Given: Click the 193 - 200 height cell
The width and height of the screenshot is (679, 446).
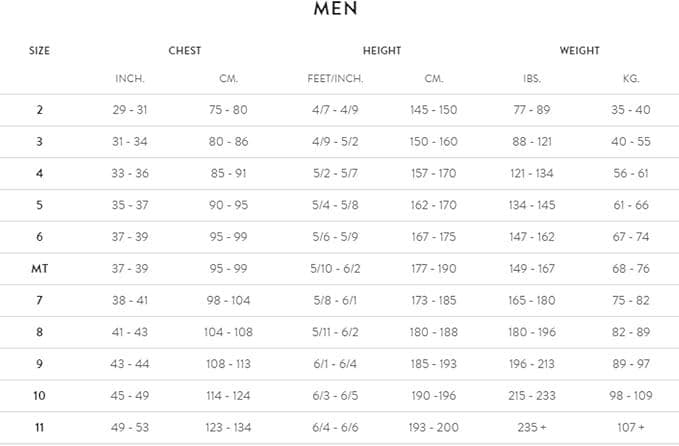Looking at the screenshot, I should pos(433,428).
